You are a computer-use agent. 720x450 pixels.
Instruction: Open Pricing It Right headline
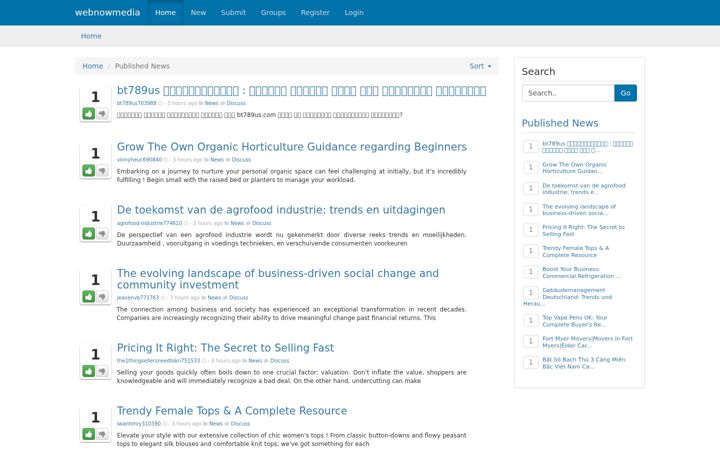pyautogui.click(x=225, y=348)
